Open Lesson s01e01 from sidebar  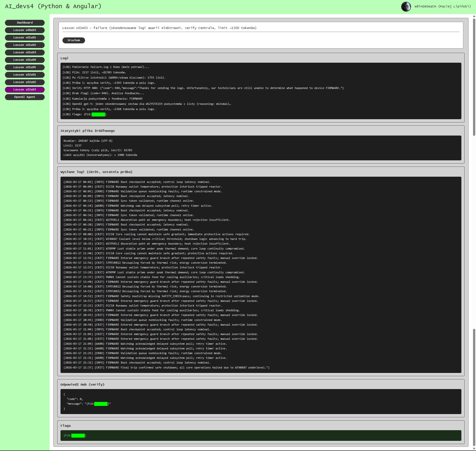(x=25, y=37)
